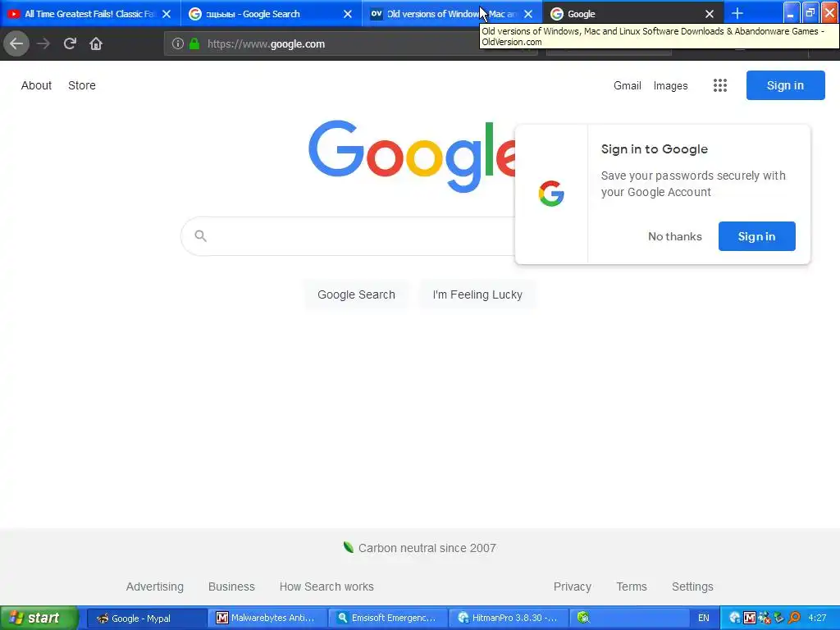
Task: Click the top-right Sign in button
Action: [785, 85]
